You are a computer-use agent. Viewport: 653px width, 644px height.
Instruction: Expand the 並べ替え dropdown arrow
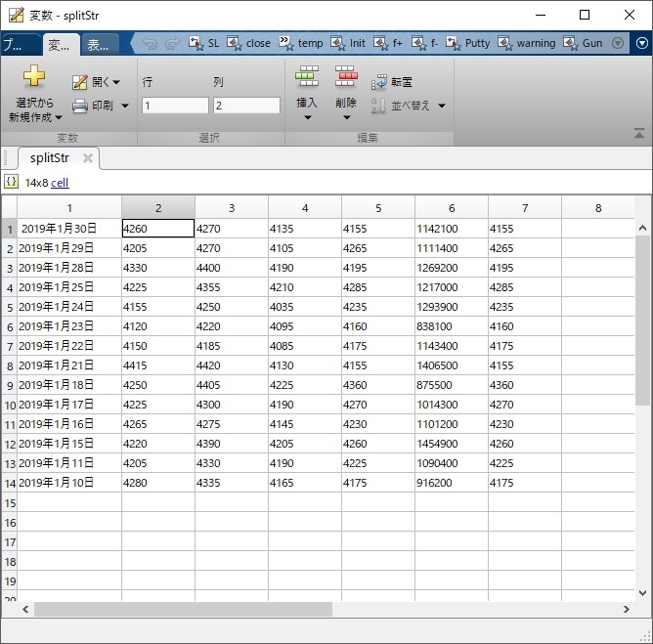click(442, 106)
